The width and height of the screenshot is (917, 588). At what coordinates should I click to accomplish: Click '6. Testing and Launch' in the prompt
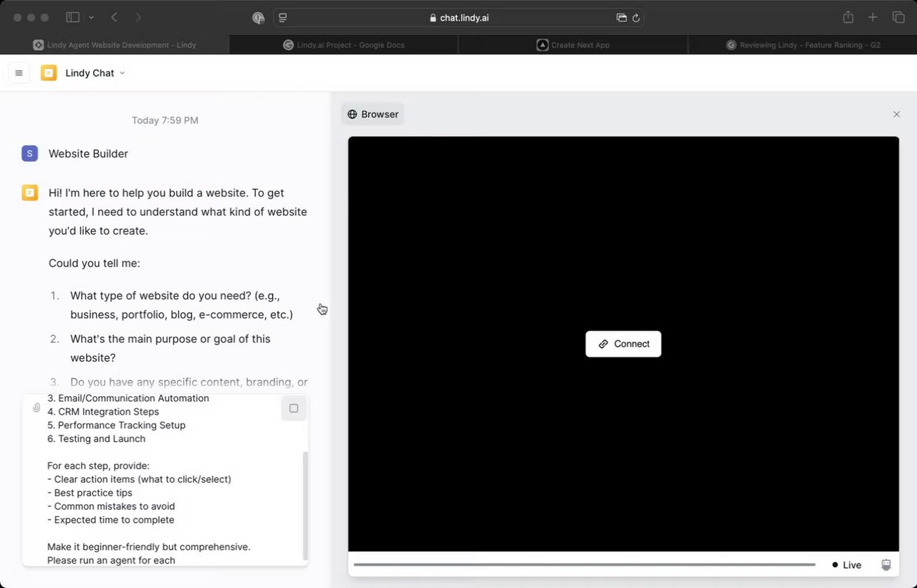[x=96, y=439]
